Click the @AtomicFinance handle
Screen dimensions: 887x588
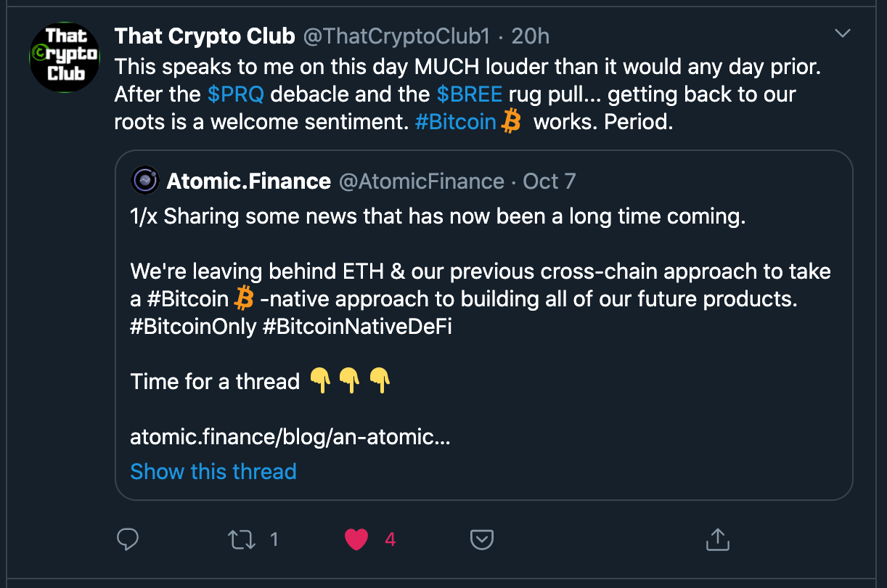pos(422,181)
